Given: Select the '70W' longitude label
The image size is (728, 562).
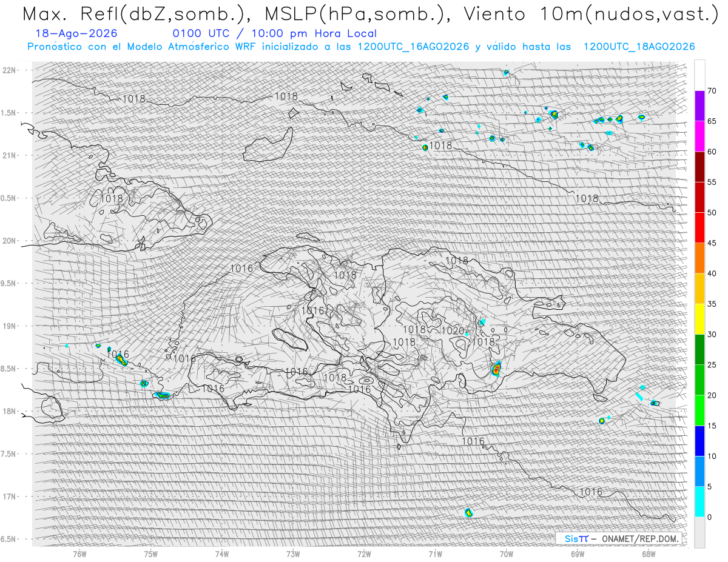Looking at the screenshot, I should click(507, 553).
